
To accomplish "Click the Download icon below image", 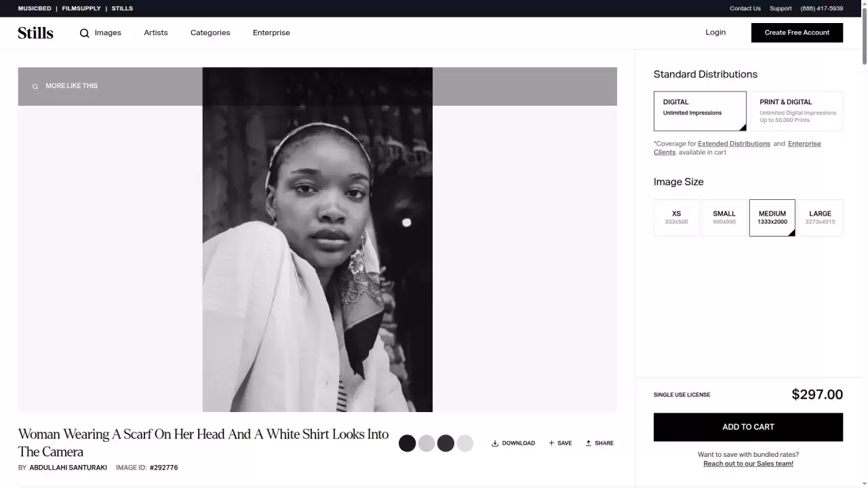I will pyautogui.click(x=495, y=443).
